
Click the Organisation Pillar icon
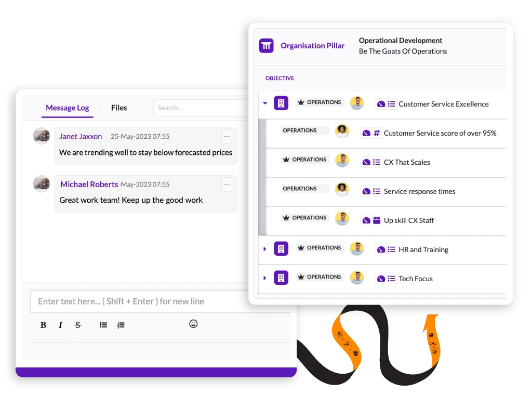click(x=267, y=46)
